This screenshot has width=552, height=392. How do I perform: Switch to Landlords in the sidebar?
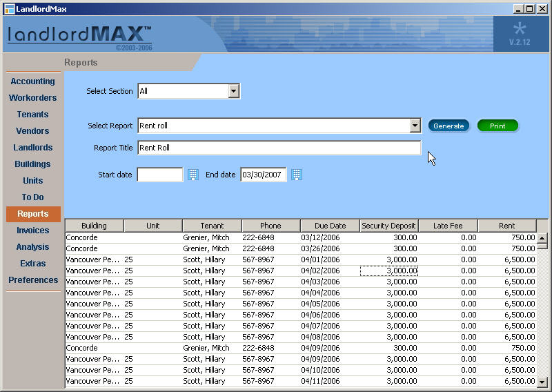(x=32, y=148)
